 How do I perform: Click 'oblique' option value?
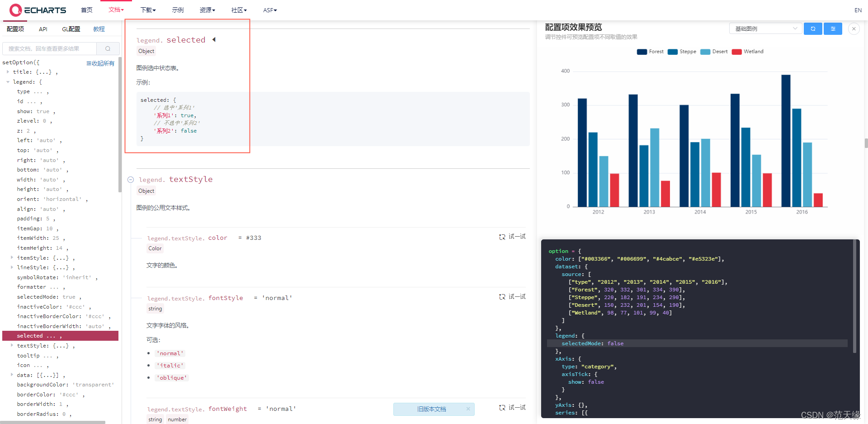point(172,378)
